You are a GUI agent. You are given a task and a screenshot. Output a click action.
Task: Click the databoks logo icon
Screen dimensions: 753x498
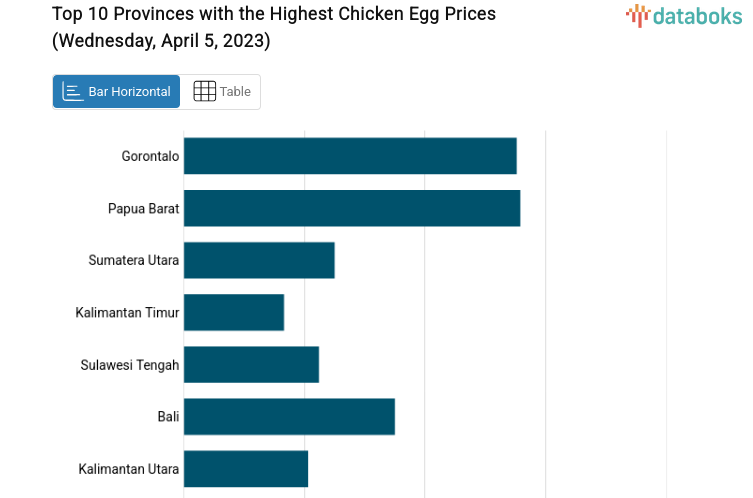coord(637,15)
